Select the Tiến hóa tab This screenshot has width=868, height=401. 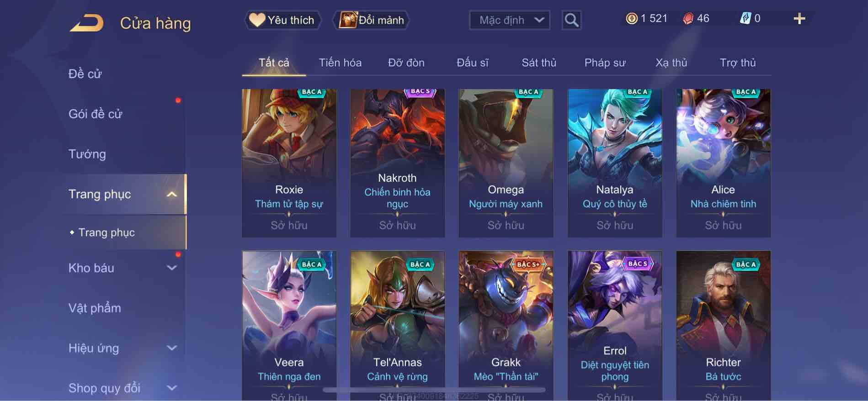[340, 63]
